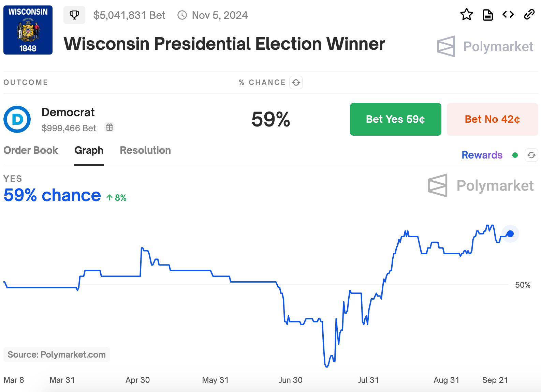Click the gift icon beside $999,466 Bet
The height and width of the screenshot is (392, 541).
pos(109,127)
